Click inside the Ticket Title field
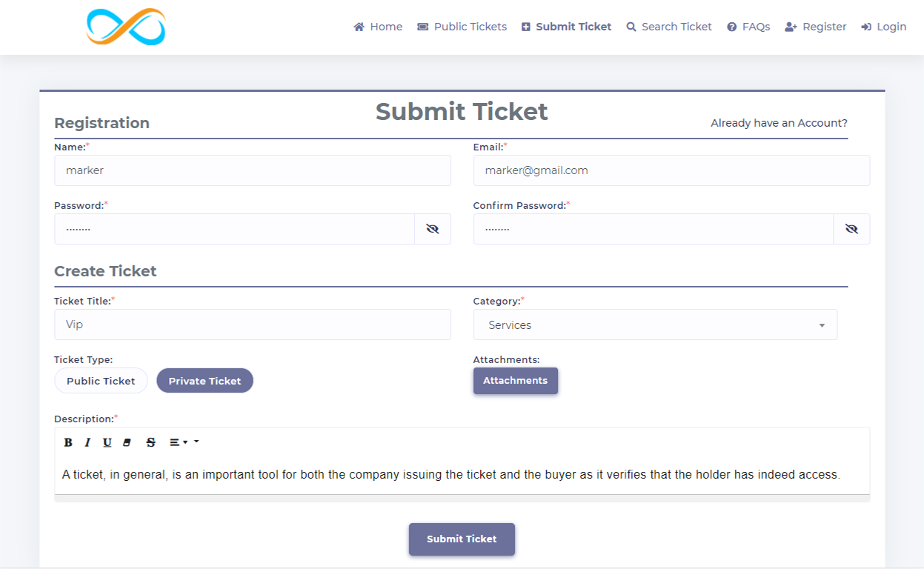 coord(253,325)
